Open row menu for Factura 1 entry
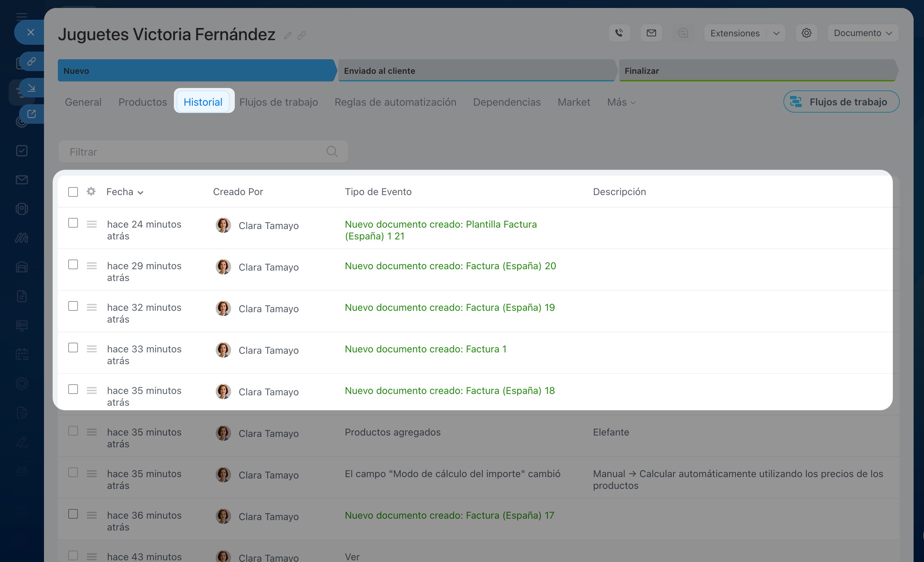Image resolution: width=924 pixels, height=562 pixels. (x=91, y=349)
